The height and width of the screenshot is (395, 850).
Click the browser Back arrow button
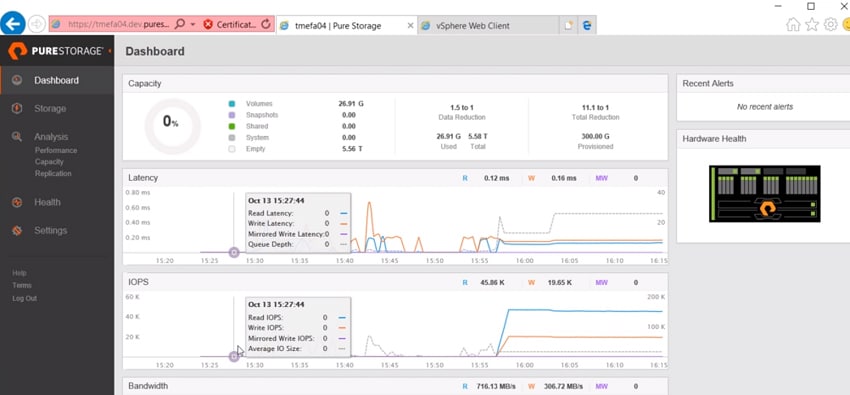pyautogui.click(x=13, y=23)
